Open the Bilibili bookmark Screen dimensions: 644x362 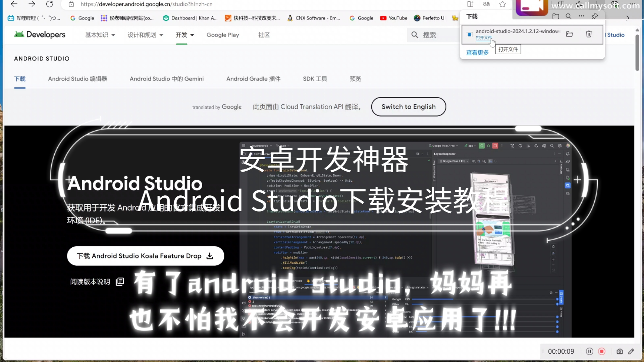coord(34,18)
